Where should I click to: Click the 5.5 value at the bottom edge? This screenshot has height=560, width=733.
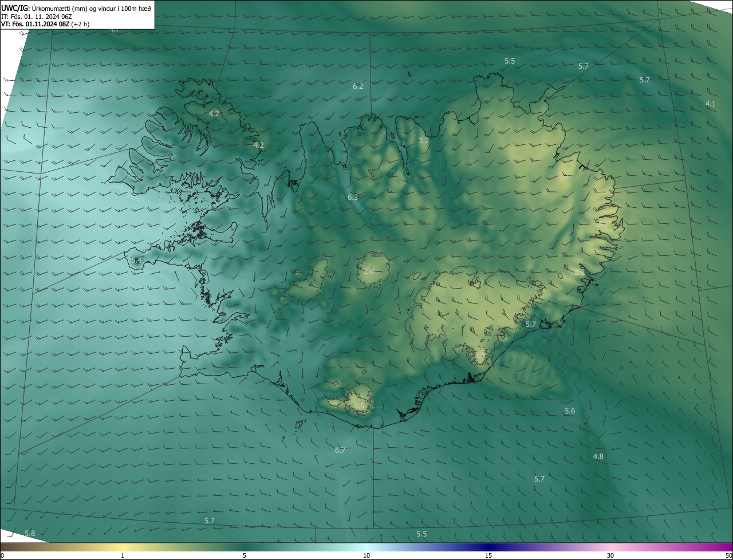pos(421,534)
